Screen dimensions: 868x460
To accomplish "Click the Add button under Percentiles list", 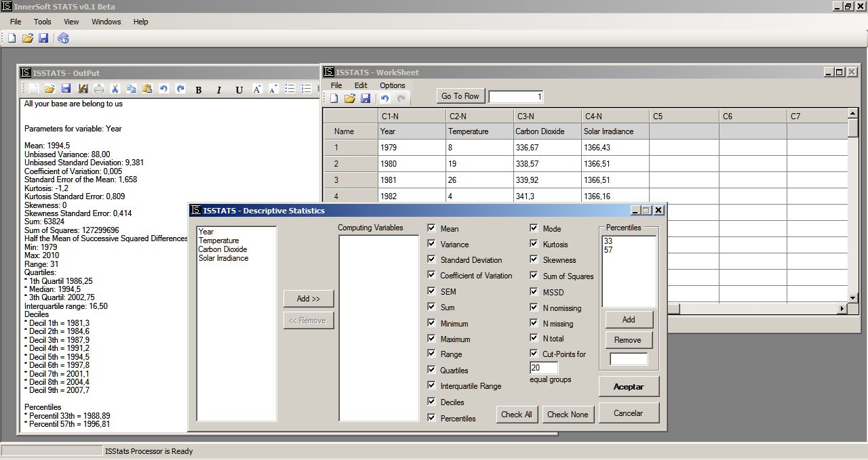I will [x=629, y=320].
